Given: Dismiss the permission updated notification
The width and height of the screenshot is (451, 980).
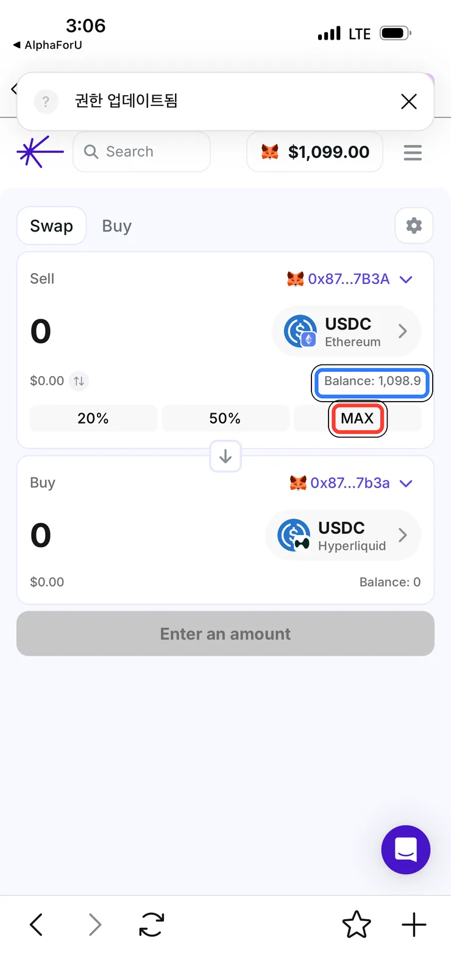Looking at the screenshot, I should click(x=409, y=101).
